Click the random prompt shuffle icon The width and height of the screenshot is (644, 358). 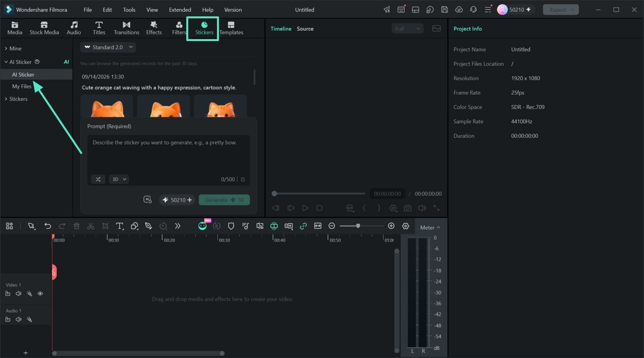pyautogui.click(x=98, y=179)
